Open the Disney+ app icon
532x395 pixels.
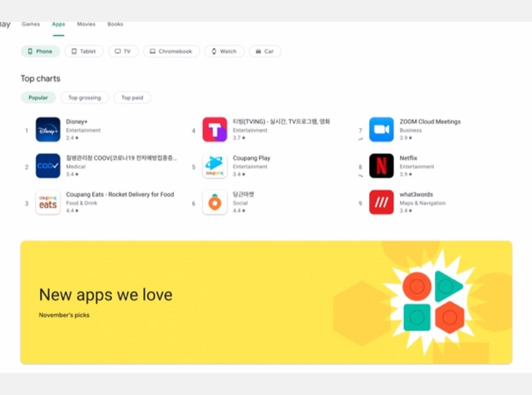48,129
